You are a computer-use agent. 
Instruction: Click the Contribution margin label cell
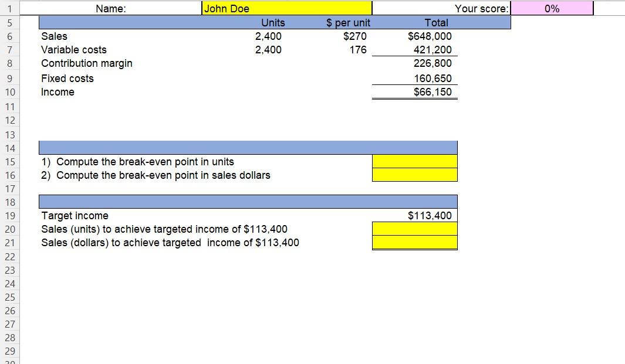(x=86, y=63)
